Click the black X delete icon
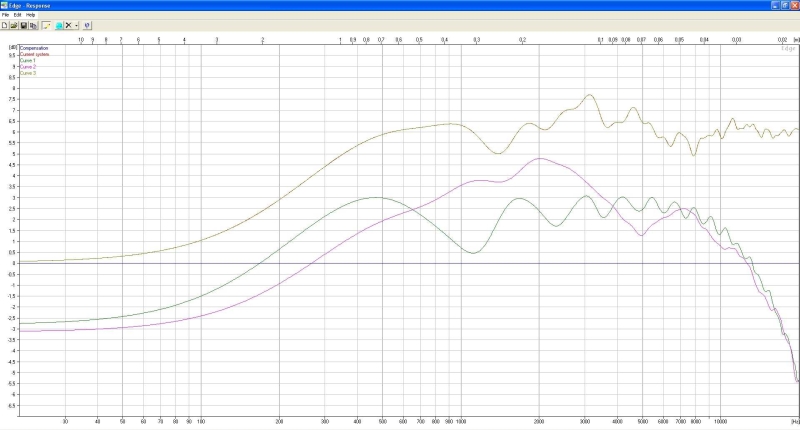The width and height of the screenshot is (800, 430). [68, 25]
